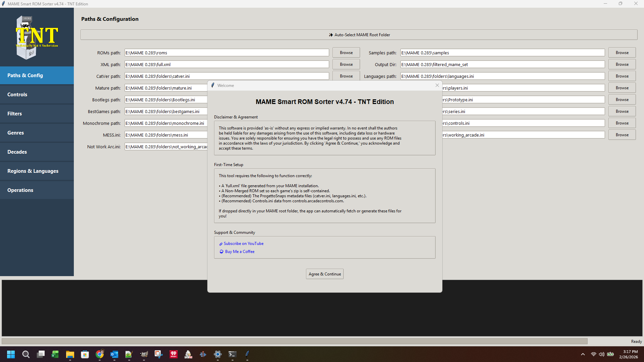The width and height of the screenshot is (644, 362).
Task: Open the Terminal taskbar icon
Action: (232, 354)
